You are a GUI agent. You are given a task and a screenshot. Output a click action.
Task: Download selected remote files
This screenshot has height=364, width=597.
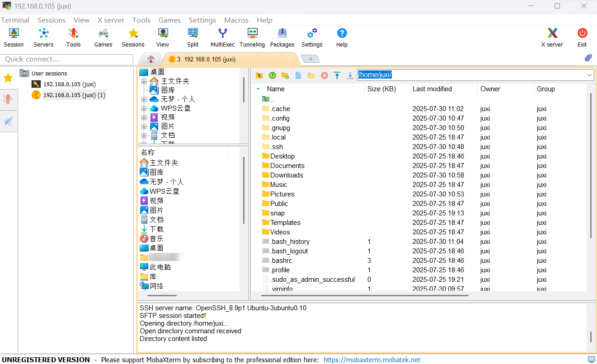click(x=350, y=75)
